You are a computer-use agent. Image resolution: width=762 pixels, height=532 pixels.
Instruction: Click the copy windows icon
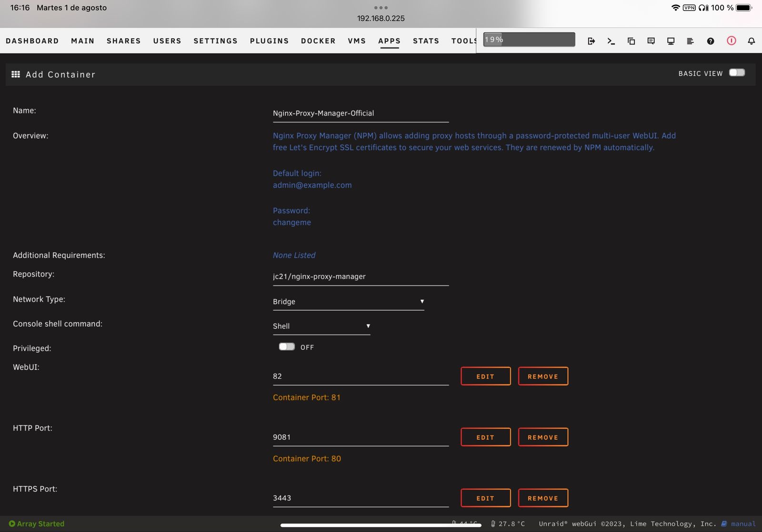(631, 41)
